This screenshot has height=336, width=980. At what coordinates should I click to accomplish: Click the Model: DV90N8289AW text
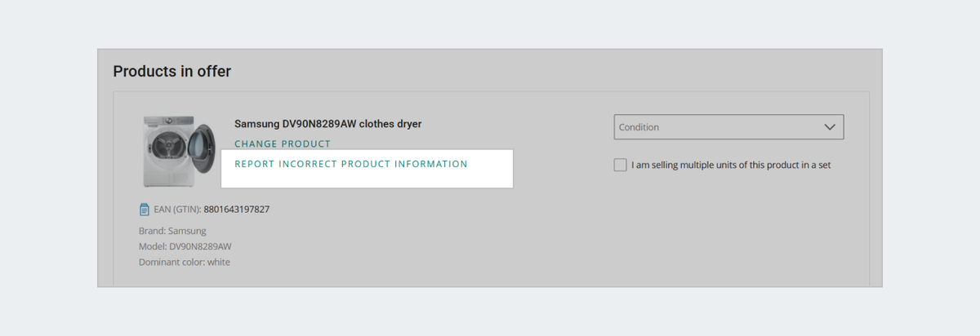click(185, 246)
